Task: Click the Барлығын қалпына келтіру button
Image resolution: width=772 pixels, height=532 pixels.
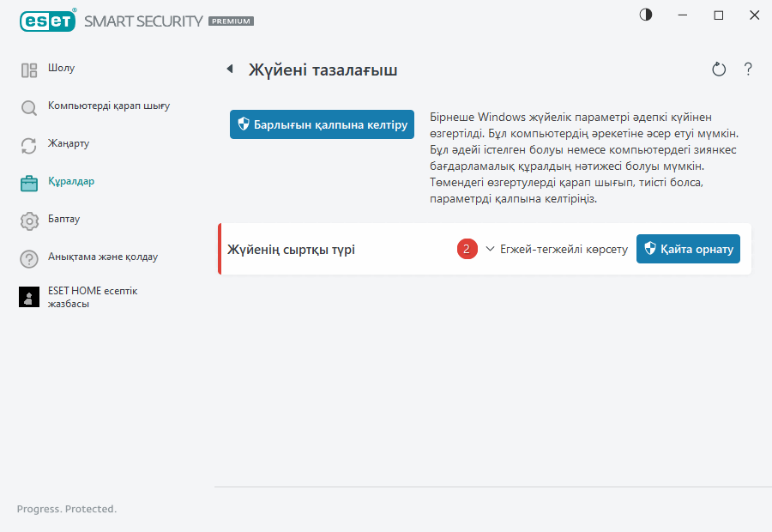Action: click(322, 124)
